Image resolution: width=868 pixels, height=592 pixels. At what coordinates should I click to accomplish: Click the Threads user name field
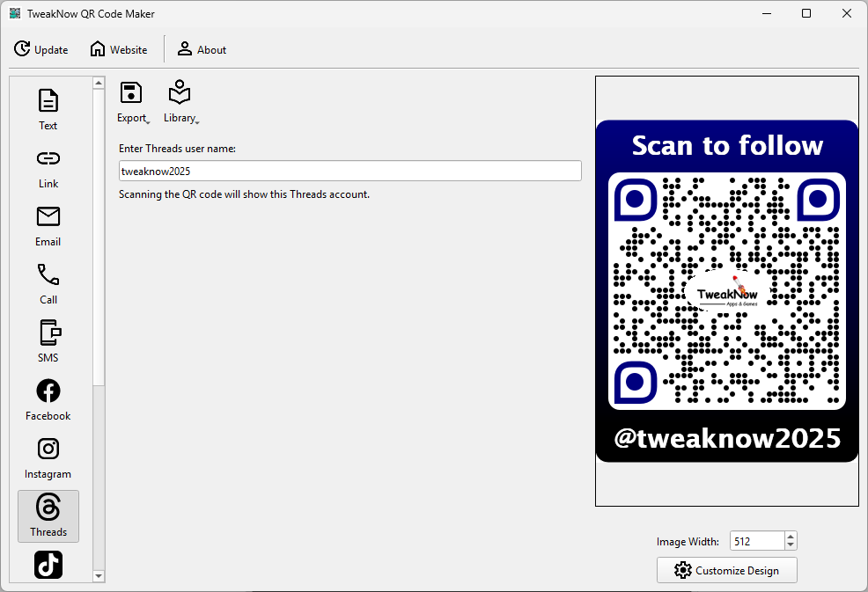point(349,171)
